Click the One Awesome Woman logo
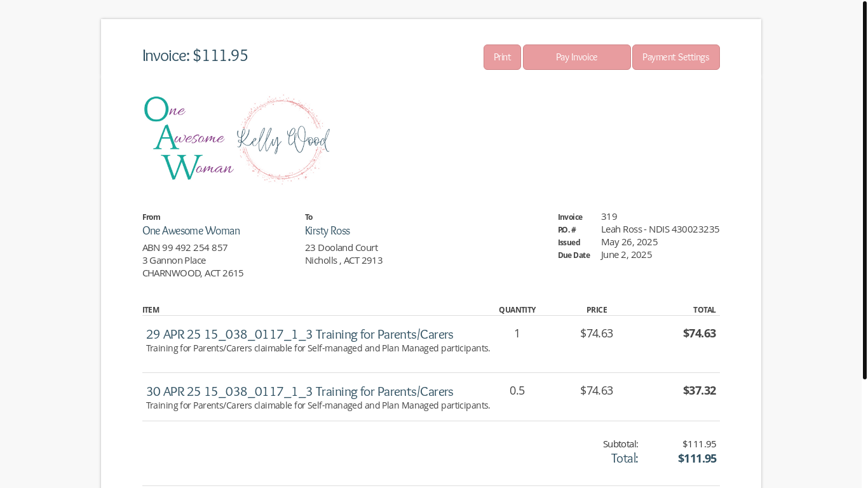The image size is (868, 488). [x=188, y=139]
